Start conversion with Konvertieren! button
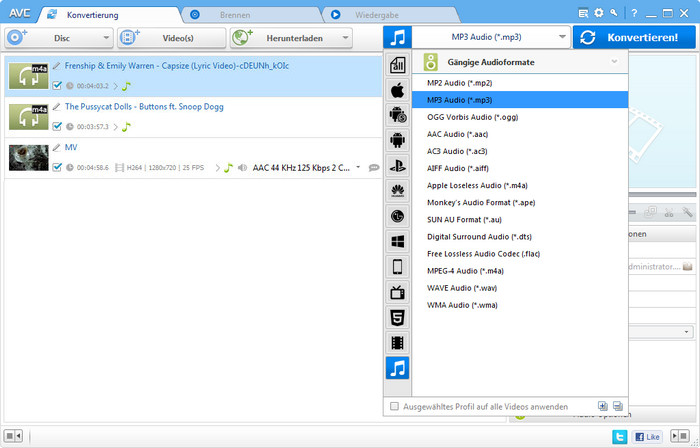Screen dimensions: 700x448 coord(634,37)
